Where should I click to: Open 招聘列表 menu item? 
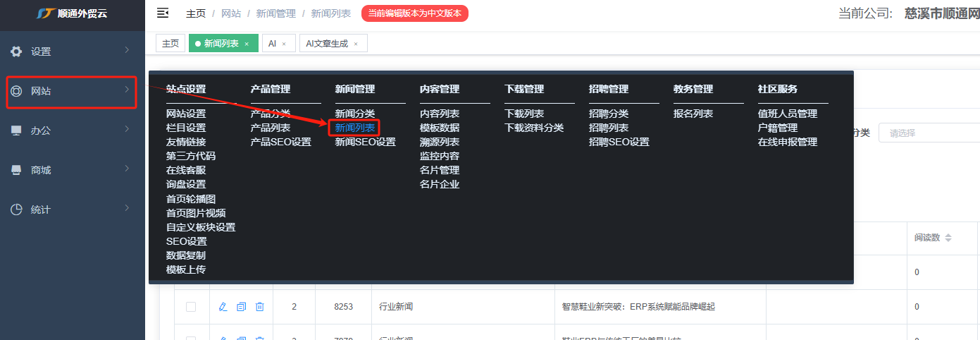pos(609,128)
